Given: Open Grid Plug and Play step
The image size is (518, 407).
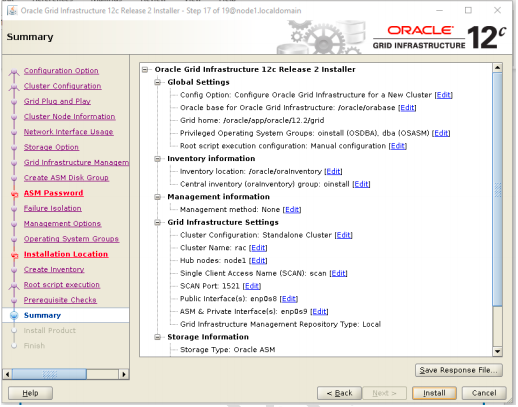Looking at the screenshot, I should tap(57, 101).
